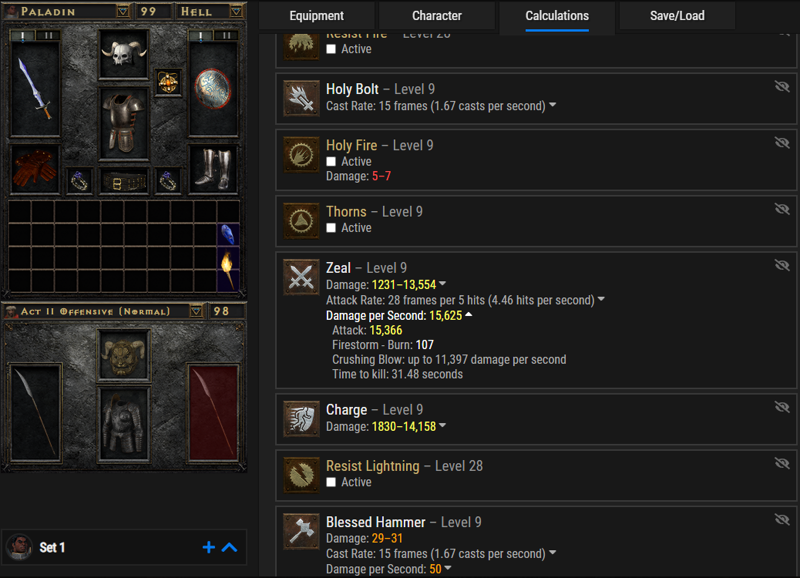800x578 pixels.
Task: Select the Blessed Hammer skill icon
Action: [301, 532]
